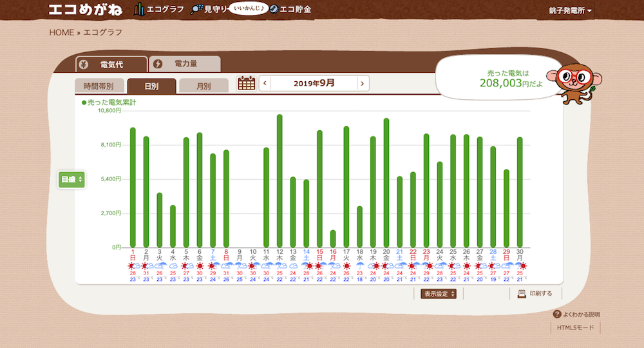This screenshot has width=644, height=348.
Task: Switch to the 電力量 tab
Action: (x=185, y=64)
